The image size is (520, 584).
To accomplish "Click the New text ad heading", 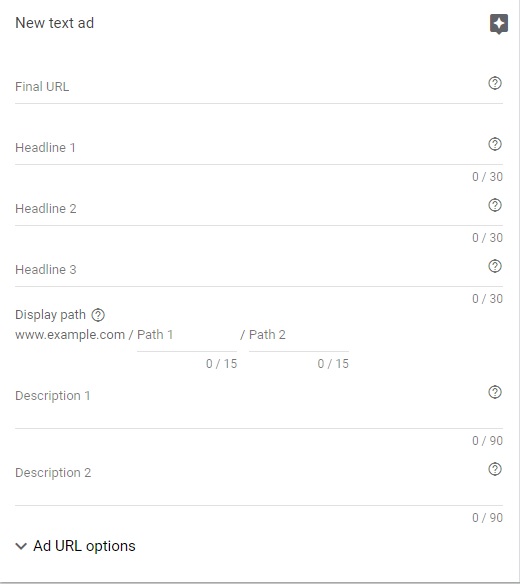I will coord(54,23).
